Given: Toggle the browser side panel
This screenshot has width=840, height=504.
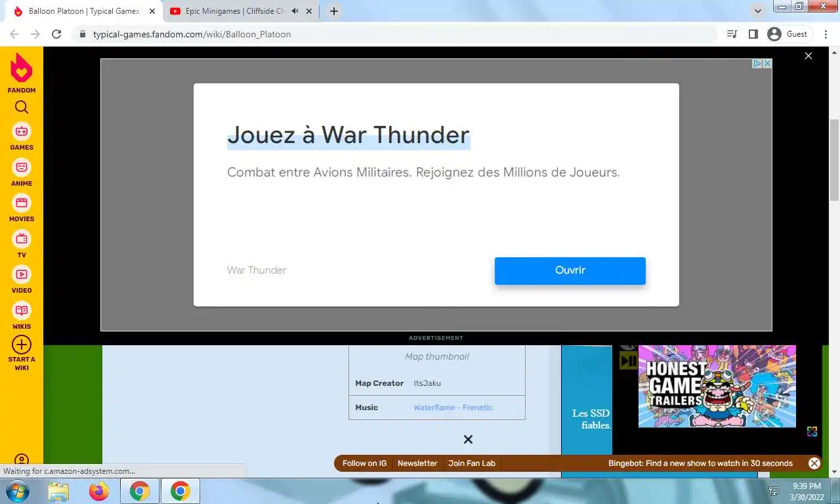Looking at the screenshot, I should pyautogui.click(x=753, y=34).
